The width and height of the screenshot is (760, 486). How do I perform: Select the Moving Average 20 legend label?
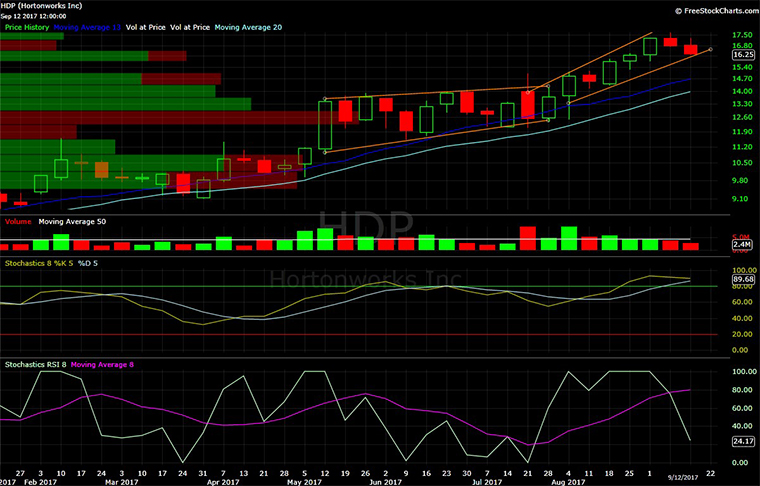[x=248, y=27]
